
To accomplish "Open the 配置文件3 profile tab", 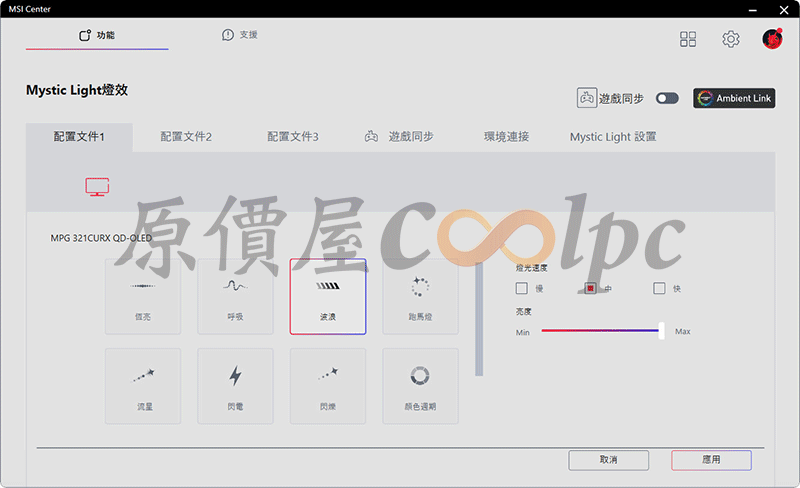I will click(x=293, y=137).
